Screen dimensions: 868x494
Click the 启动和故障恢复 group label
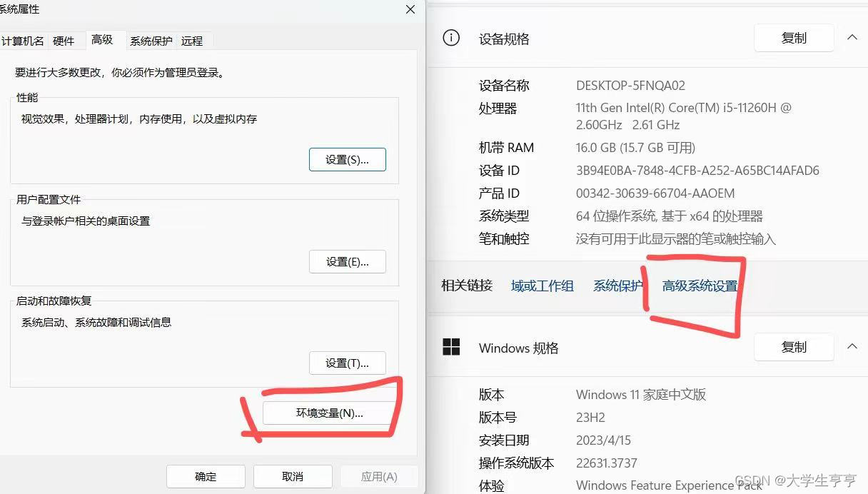54,301
